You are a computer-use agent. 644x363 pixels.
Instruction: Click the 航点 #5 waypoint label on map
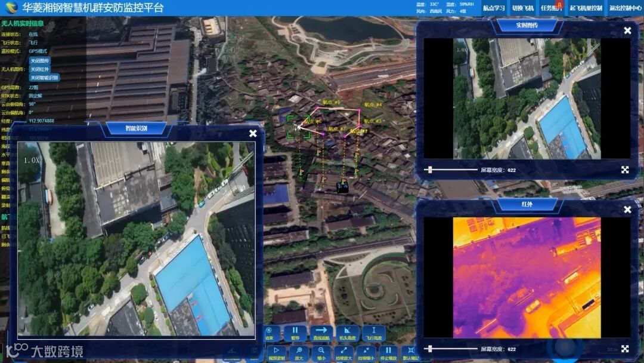point(332,102)
